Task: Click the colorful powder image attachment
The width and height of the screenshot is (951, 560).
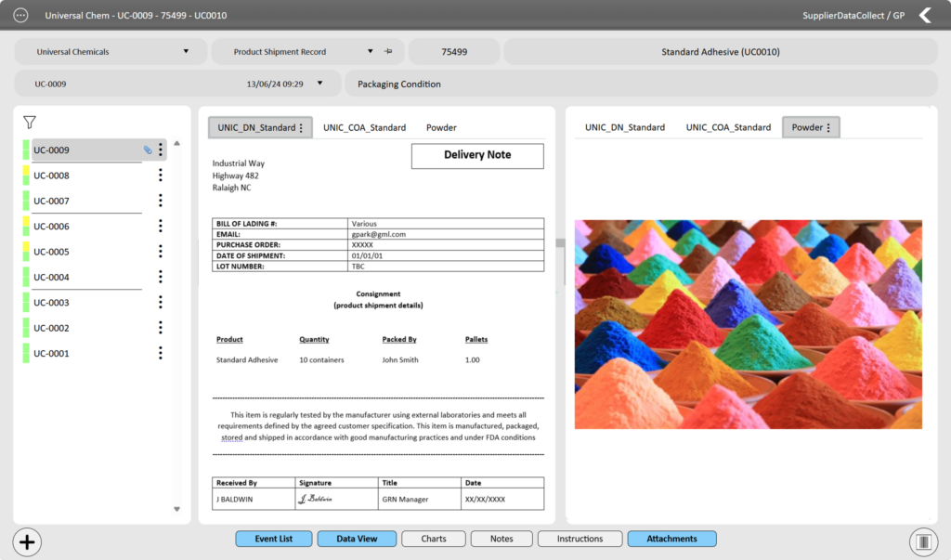Action: (x=749, y=325)
